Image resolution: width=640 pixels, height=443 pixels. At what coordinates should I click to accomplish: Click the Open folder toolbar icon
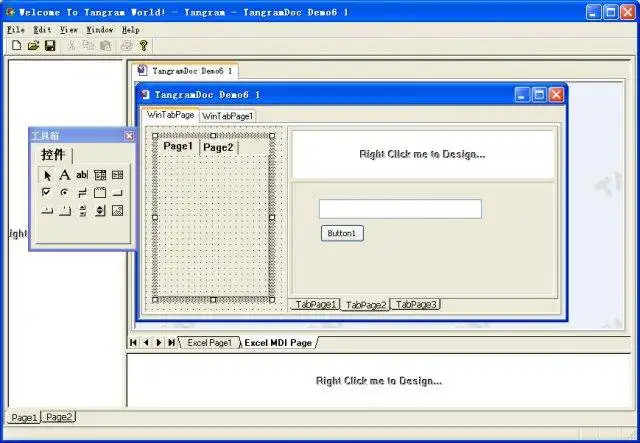tap(33, 45)
